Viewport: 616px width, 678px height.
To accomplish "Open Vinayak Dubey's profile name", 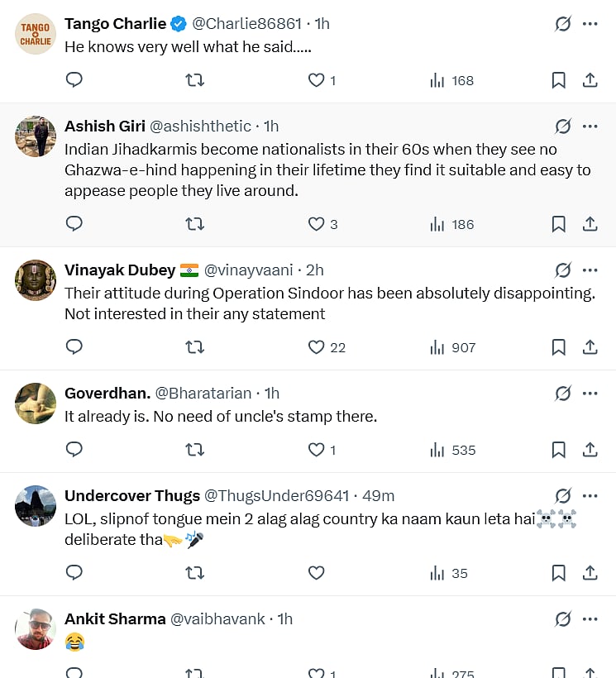I will click(120, 270).
